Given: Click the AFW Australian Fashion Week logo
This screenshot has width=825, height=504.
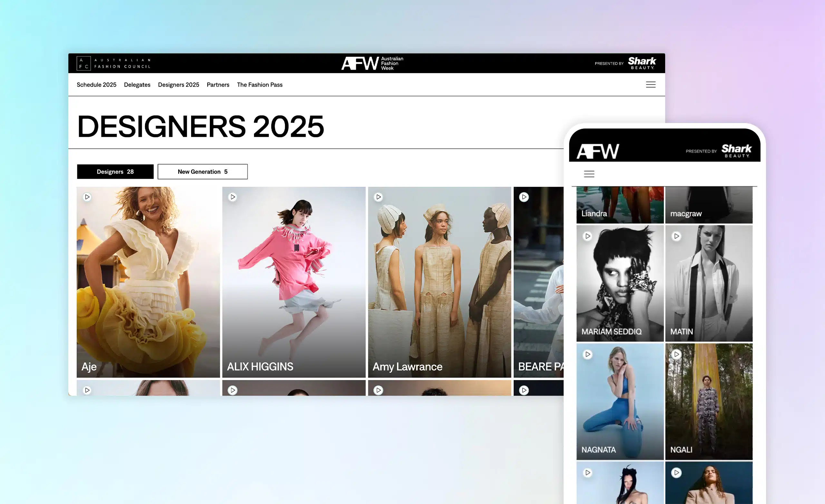Looking at the screenshot, I should 372,63.
